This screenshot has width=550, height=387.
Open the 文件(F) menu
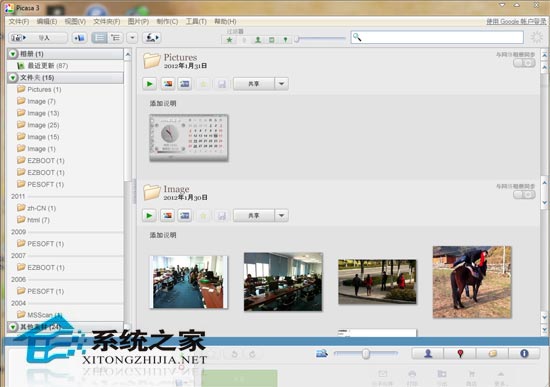[19, 22]
